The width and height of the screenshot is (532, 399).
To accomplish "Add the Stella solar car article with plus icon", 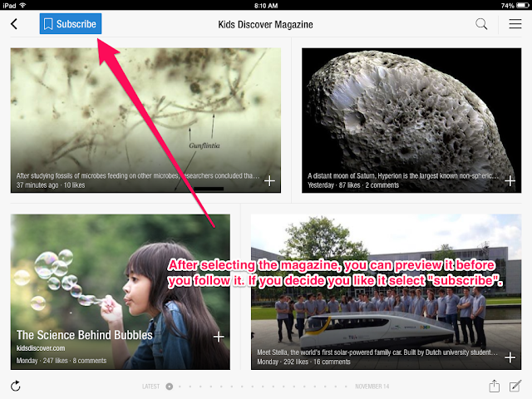I will point(510,357).
